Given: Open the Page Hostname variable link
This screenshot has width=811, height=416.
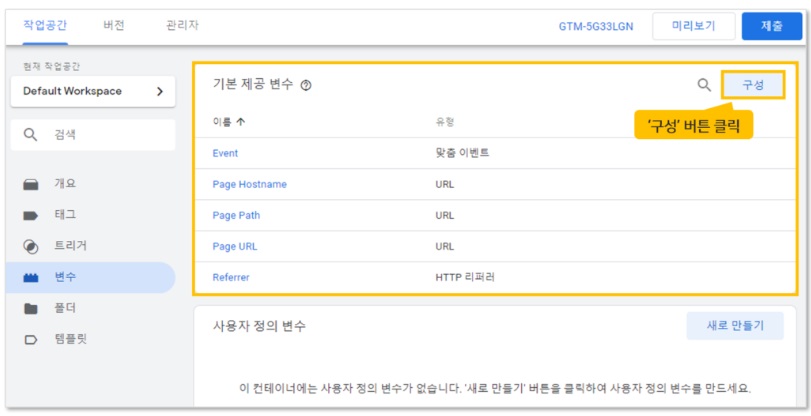Looking at the screenshot, I should pyautogui.click(x=249, y=184).
